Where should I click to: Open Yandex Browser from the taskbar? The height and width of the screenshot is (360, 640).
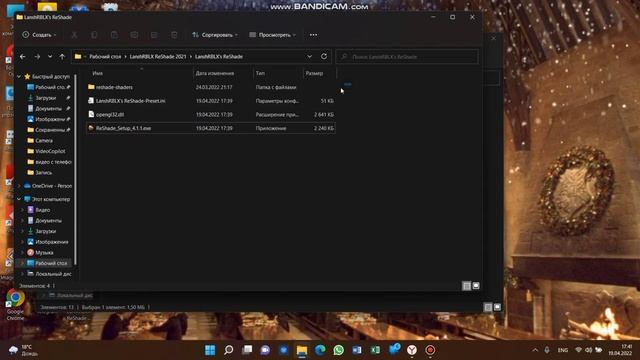(x=412, y=350)
